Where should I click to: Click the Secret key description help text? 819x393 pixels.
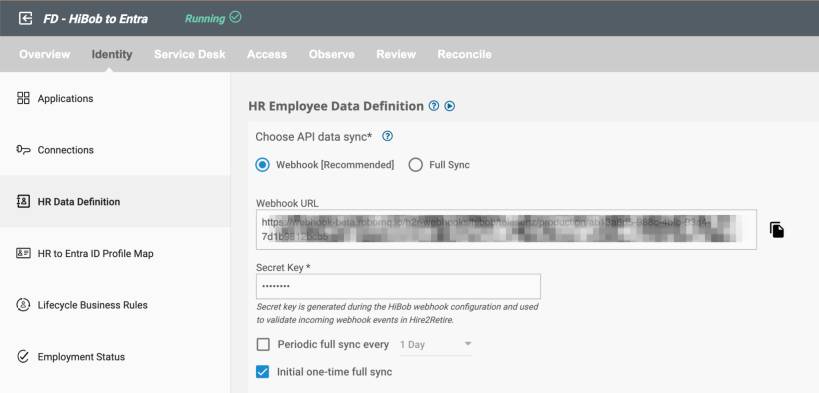tap(397, 314)
